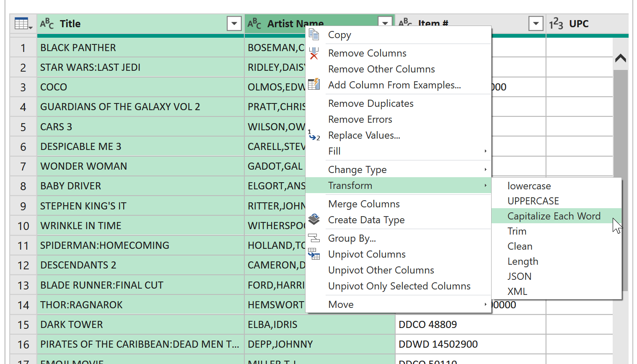Click the Replace Values icon
The height and width of the screenshot is (364, 637).
click(x=314, y=135)
